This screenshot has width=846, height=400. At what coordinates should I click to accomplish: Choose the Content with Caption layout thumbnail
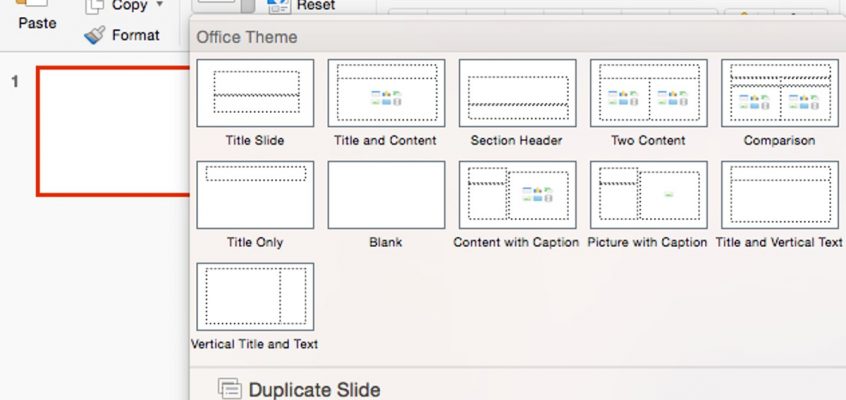tap(517, 195)
